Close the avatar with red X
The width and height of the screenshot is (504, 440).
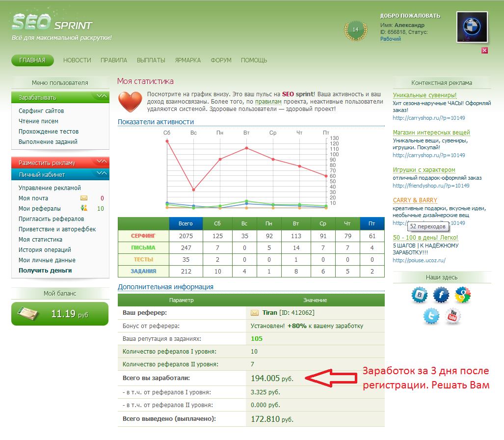[x=485, y=50]
